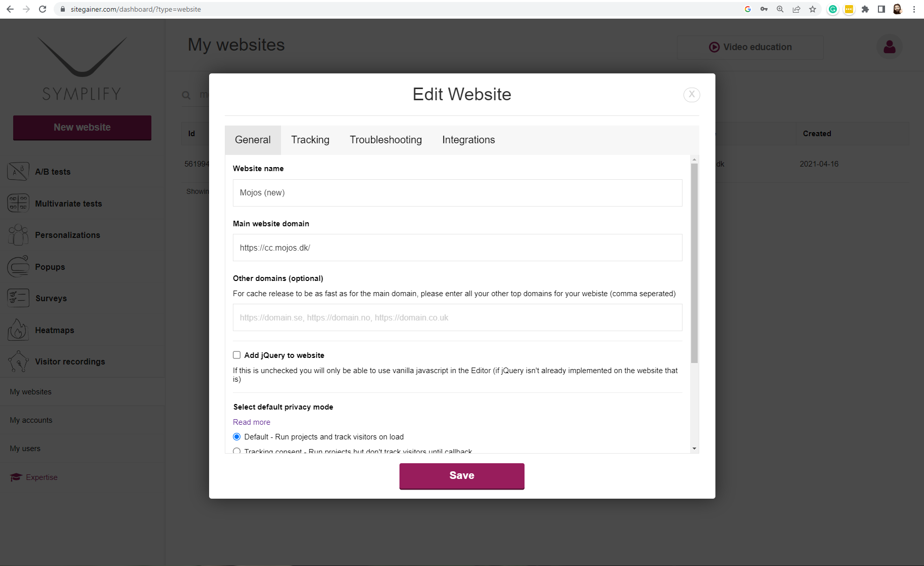Click the Other domains input field

click(x=457, y=317)
